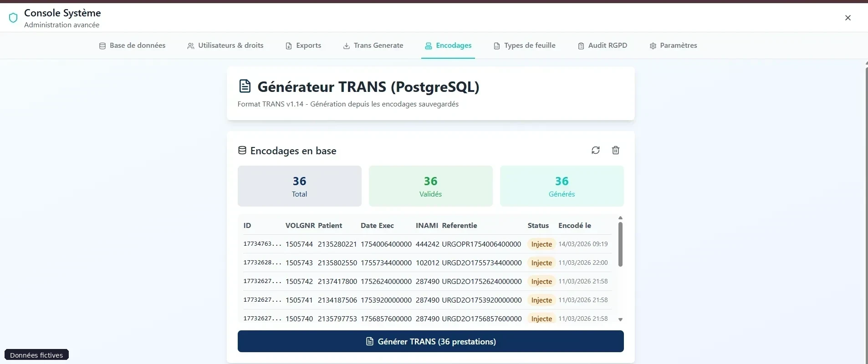The width and height of the screenshot is (868, 364).
Task: Click the Générés count card
Action: tap(562, 186)
